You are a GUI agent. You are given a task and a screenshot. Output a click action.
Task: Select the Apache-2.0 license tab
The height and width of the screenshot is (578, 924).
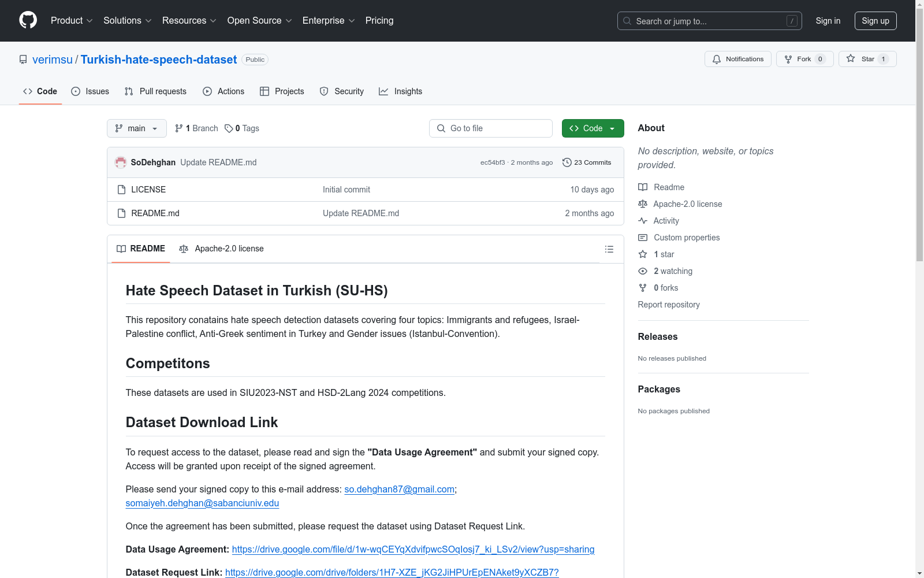click(x=222, y=249)
